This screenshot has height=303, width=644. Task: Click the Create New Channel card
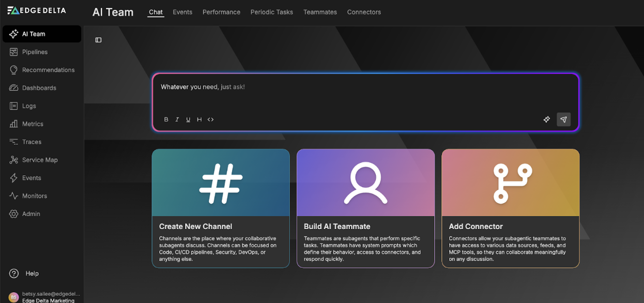221,208
